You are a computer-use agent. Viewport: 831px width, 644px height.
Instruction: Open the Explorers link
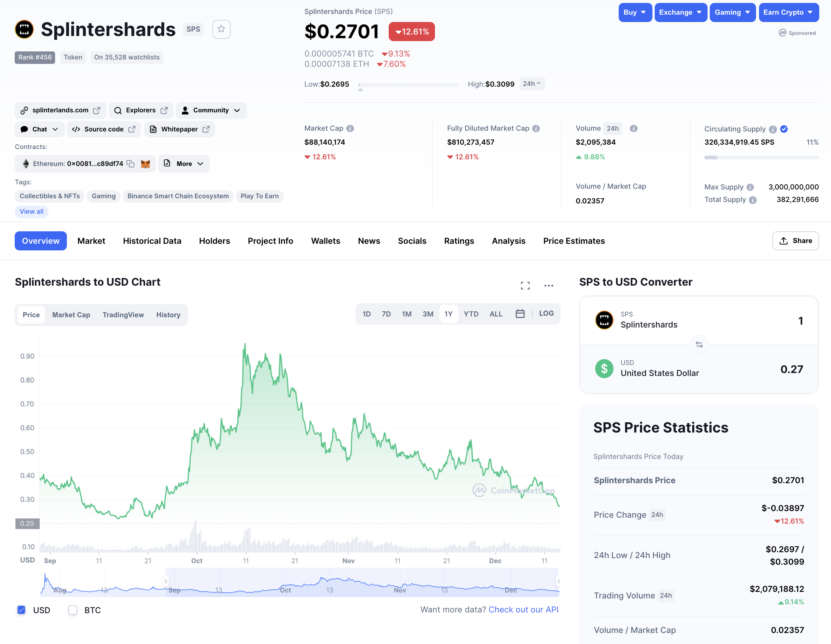click(x=141, y=110)
